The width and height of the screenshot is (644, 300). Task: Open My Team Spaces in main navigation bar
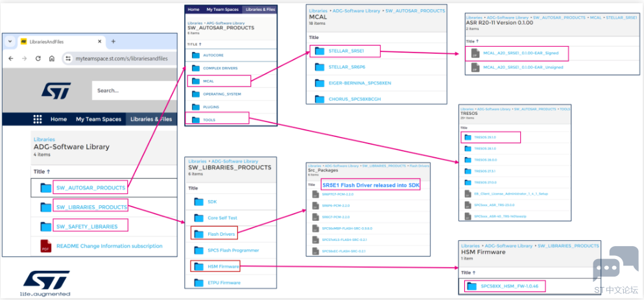pos(99,119)
